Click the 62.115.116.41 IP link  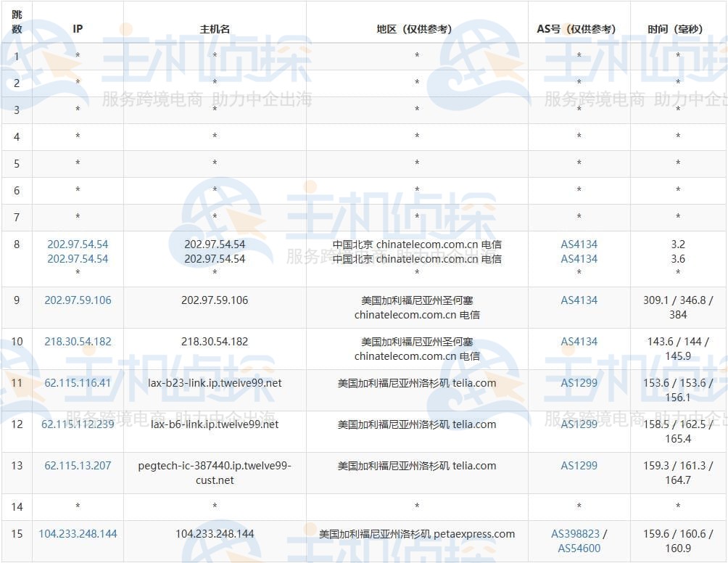click(x=78, y=383)
